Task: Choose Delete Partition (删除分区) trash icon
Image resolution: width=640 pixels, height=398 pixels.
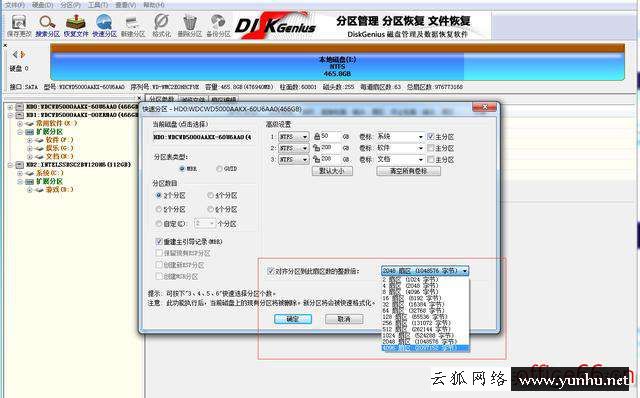Action: pos(189,26)
